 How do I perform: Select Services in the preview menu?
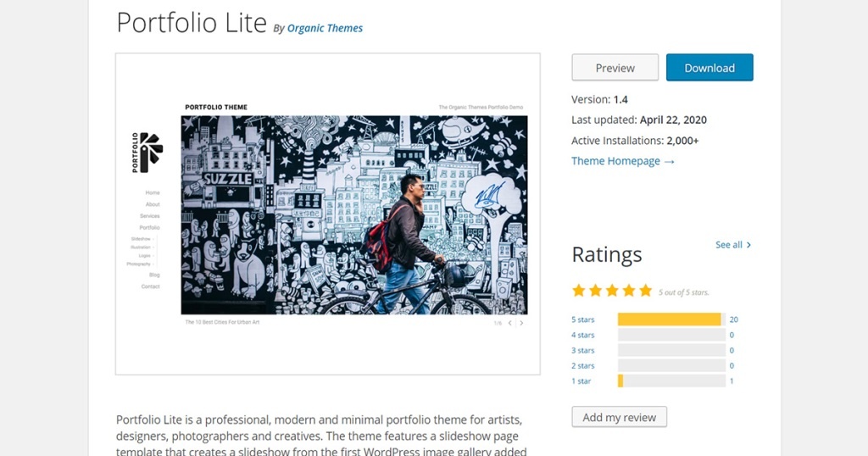150,216
